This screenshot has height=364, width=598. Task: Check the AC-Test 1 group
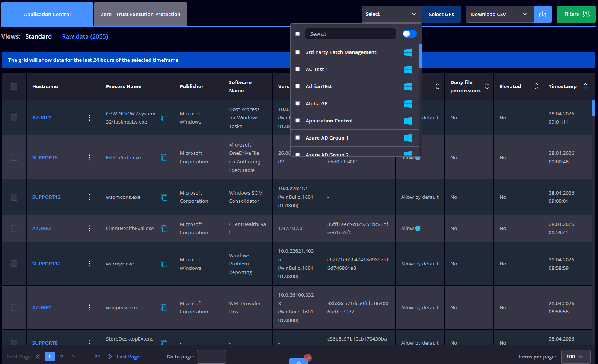[x=298, y=70]
